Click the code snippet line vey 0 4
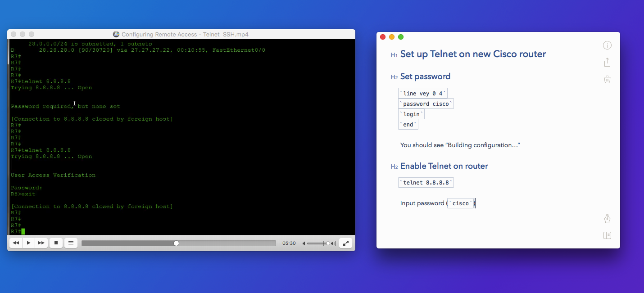Screen dimensions: 644x293 tap(423, 94)
